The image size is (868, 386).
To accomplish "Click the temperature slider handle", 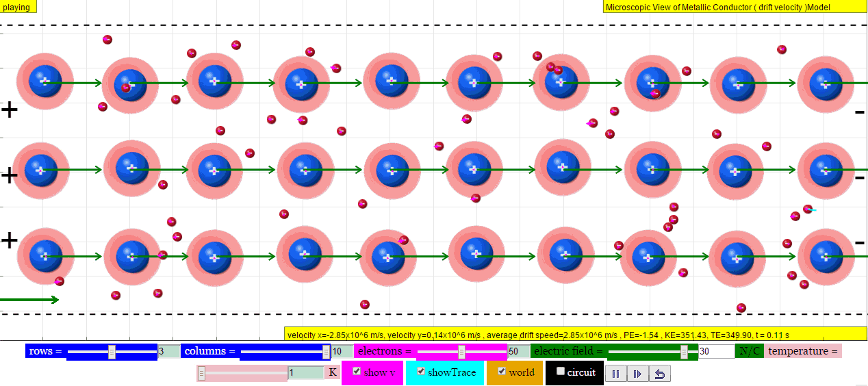I will pyautogui.click(x=202, y=373).
